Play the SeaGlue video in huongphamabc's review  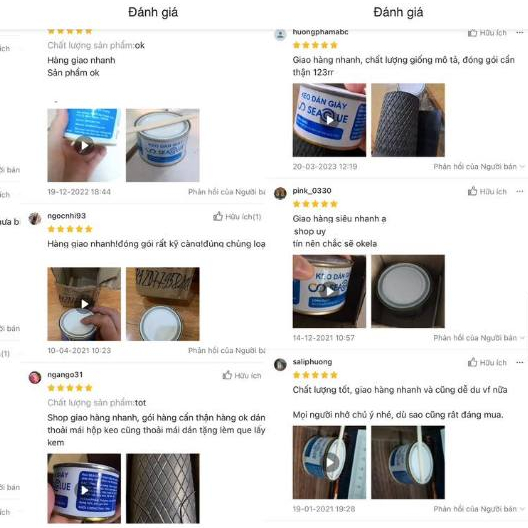point(329,120)
